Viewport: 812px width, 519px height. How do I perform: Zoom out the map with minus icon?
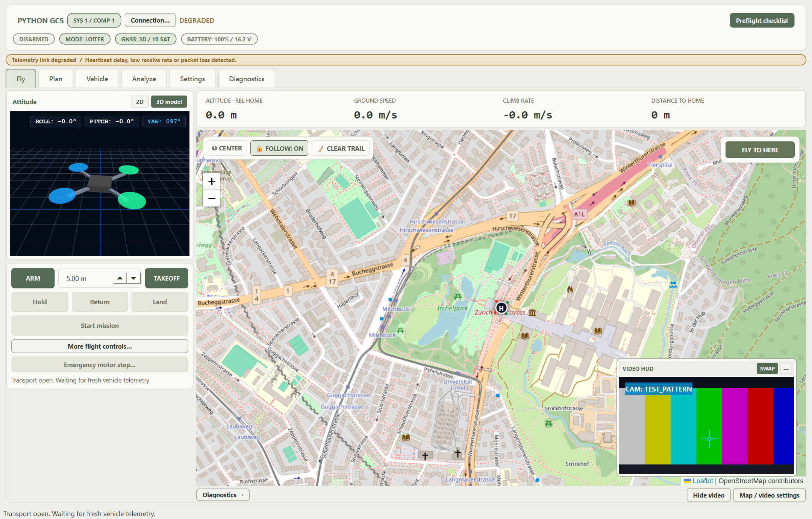coord(212,198)
